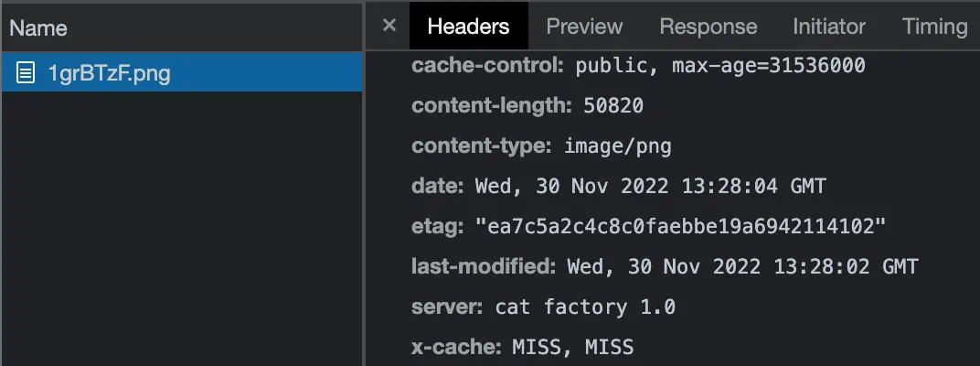Image resolution: width=980 pixels, height=366 pixels.
Task: Click the etag header name
Action: 437,227
